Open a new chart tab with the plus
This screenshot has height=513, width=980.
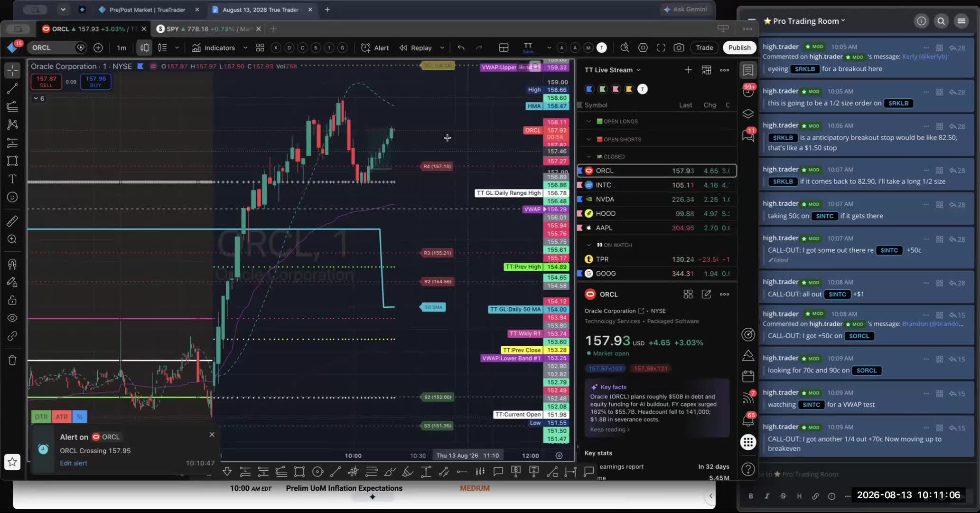click(273, 29)
